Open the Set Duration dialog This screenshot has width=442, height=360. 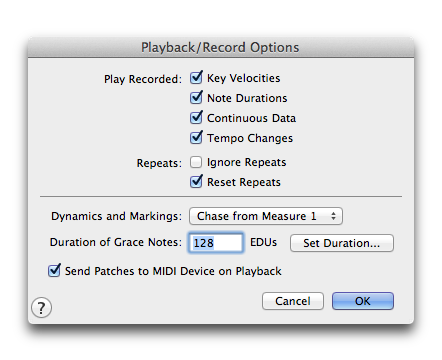coord(342,243)
